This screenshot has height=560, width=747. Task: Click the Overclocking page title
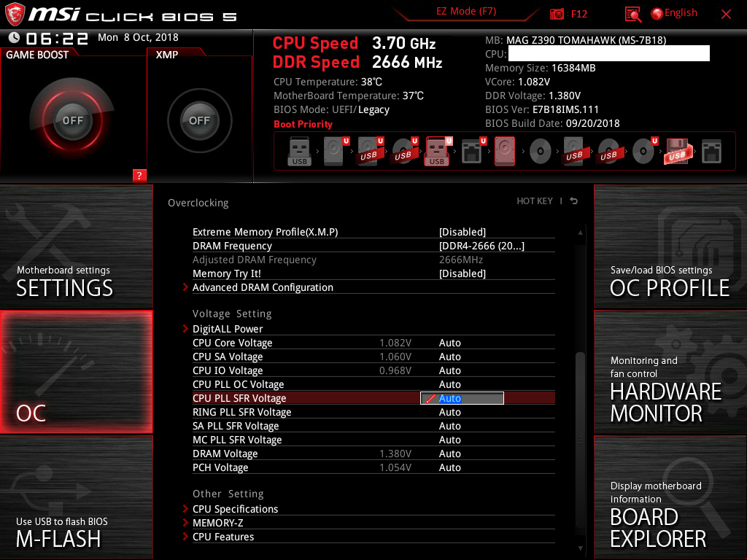pyautogui.click(x=198, y=203)
